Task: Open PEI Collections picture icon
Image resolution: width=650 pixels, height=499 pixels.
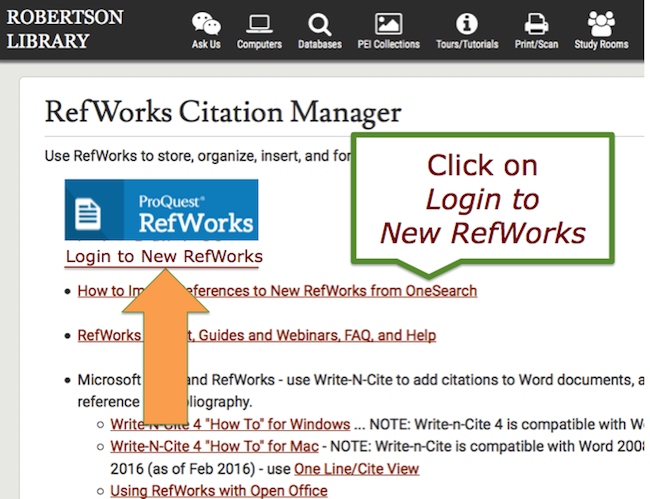Action: pos(388,23)
